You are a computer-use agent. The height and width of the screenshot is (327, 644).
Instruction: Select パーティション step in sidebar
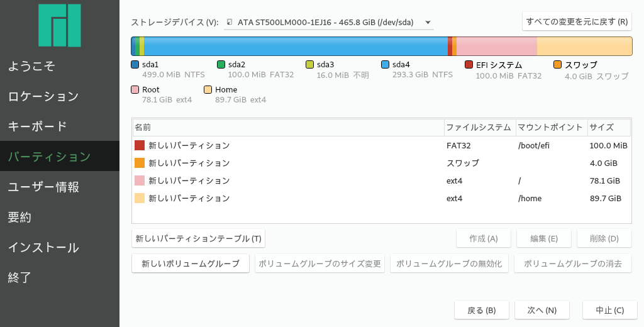pyautogui.click(x=60, y=157)
